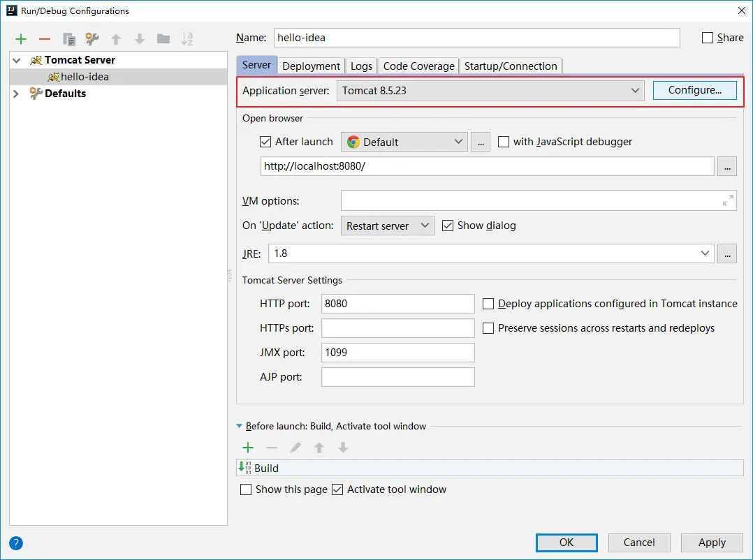753x560 pixels.
Task: Open the Application server Tomcat 8.5.23 dropdown
Action: [x=491, y=91]
